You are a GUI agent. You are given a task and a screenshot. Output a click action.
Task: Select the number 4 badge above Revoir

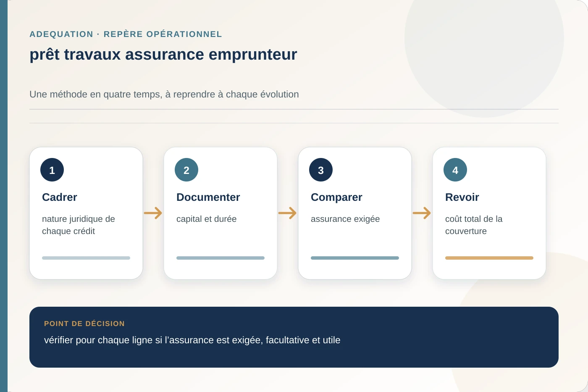tap(455, 170)
